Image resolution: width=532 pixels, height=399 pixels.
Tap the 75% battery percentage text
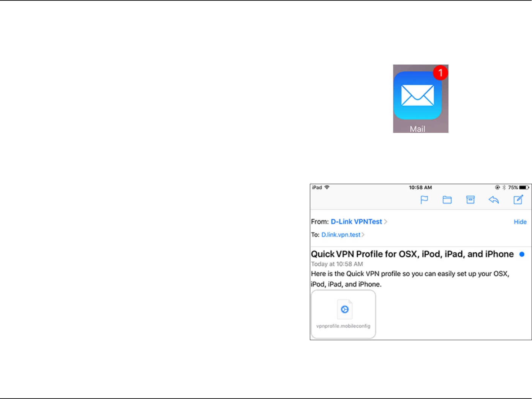coord(513,188)
